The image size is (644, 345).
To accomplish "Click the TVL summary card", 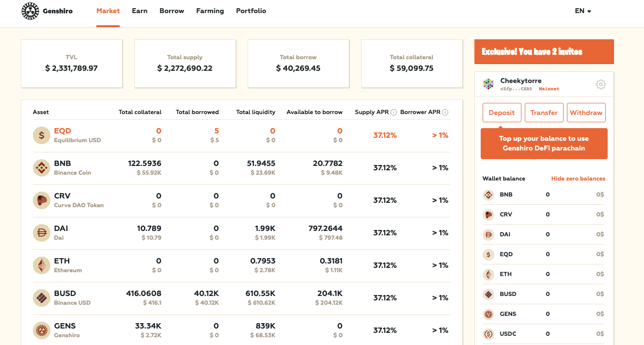I will point(72,64).
